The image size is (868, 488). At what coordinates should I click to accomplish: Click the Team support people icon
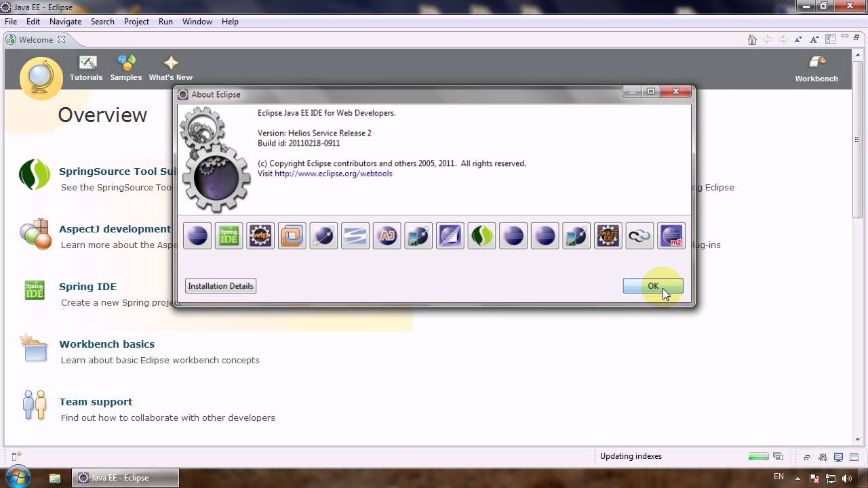35,405
